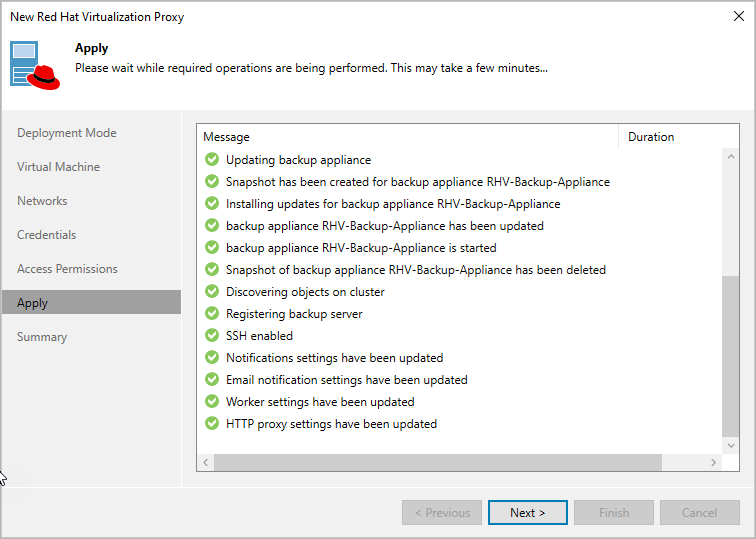The width and height of the screenshot is (756, 539).
Task: Select the Apply step in sidebar
Action: (92, 302)
